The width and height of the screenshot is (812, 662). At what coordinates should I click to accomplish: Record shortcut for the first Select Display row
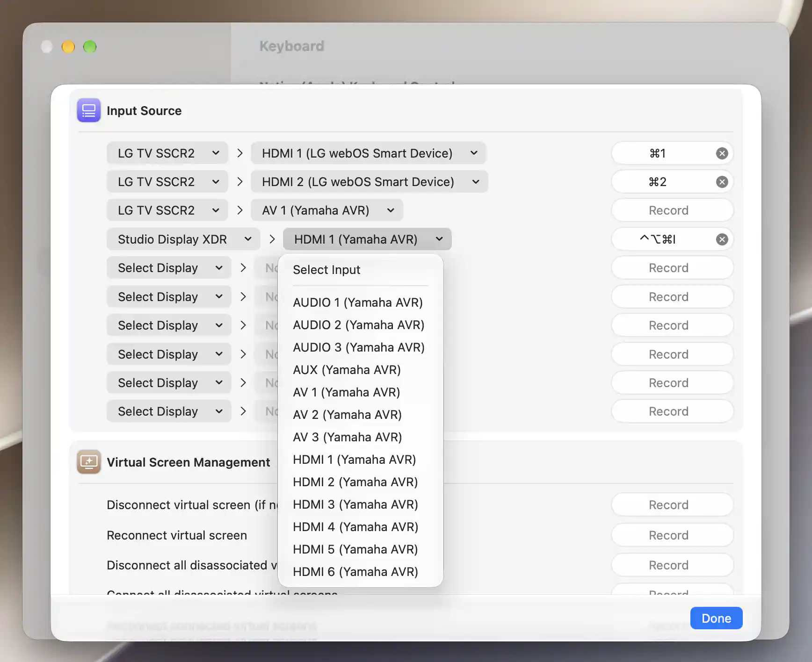[672, 268]
